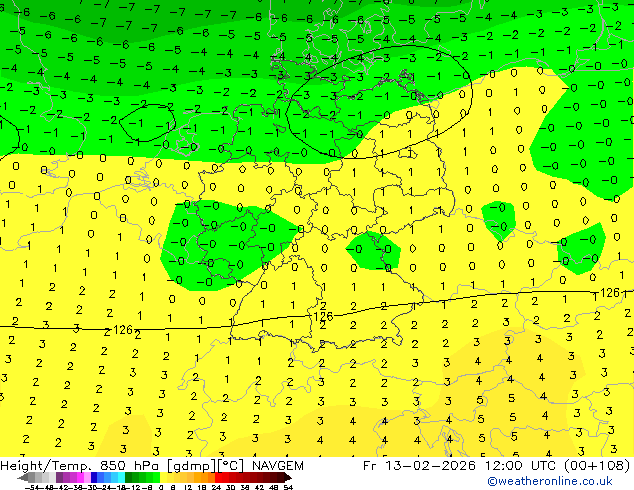Image resolution: width=634 pixels, height=490 pixels.
Task: Click the "Fr 13-02-2026" date text
Action: [419, 466]
